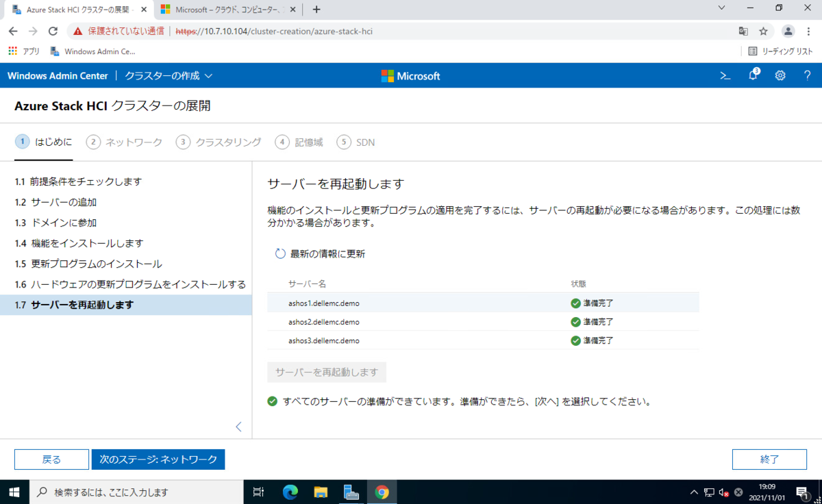This screenshot has width=822, height=504.
Task: Select the クラスタリング step tab
Action: 219,142
